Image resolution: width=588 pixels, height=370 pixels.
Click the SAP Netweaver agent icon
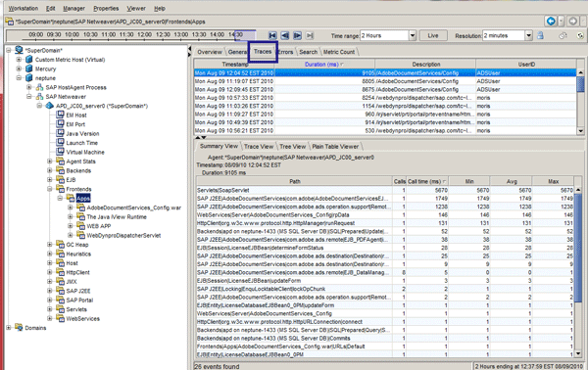[39, 97]
